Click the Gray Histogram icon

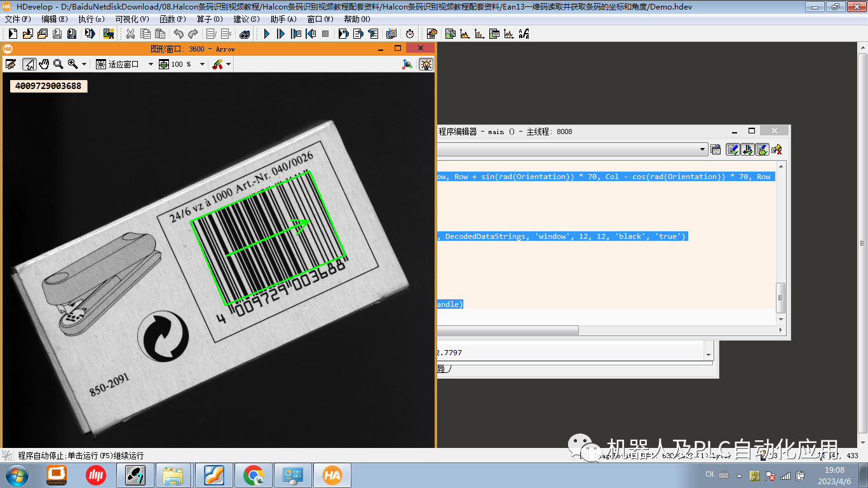pyautogui.click(x=465, y=34)
